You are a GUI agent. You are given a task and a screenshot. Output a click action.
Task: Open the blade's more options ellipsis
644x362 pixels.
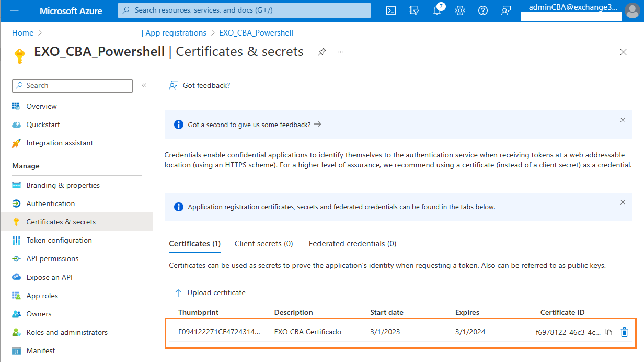click(341, 52)
